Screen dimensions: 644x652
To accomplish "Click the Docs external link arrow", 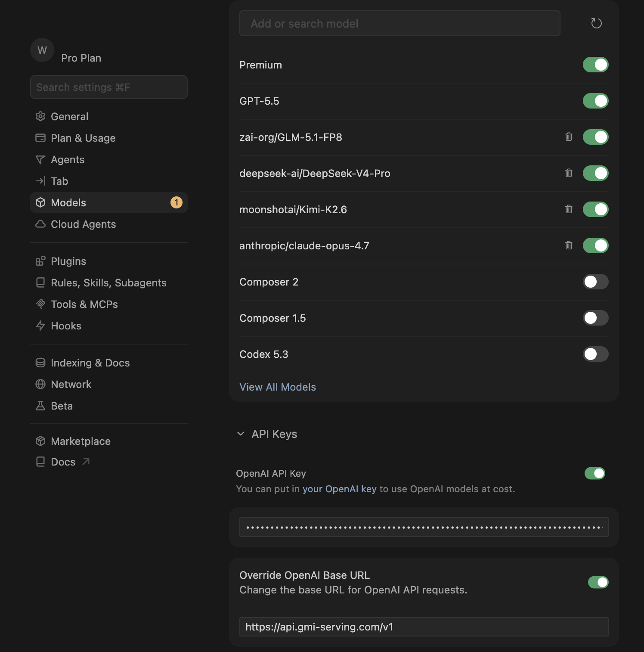I will [86, 462].
